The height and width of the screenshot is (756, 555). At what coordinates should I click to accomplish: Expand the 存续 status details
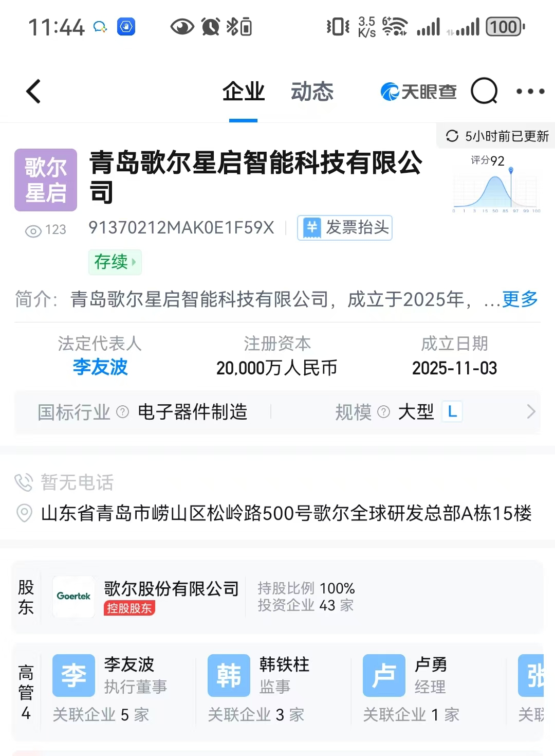pyautogui.click(x=115, y=262)
